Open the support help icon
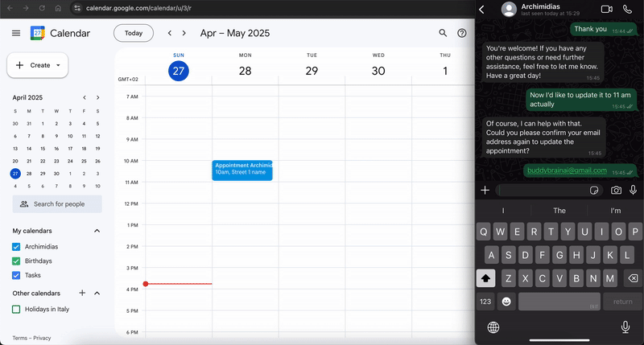 click(x=462, y=33)
